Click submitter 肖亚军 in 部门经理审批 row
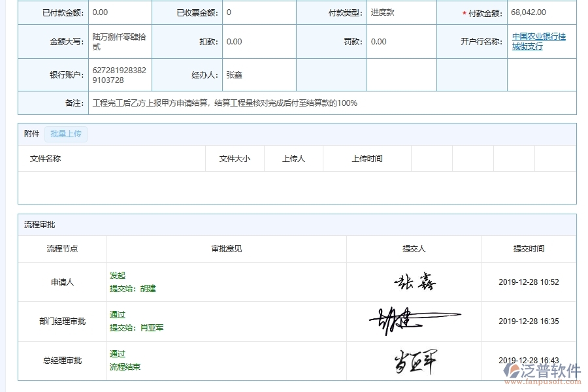588x392 pixels. pos(152,327)
